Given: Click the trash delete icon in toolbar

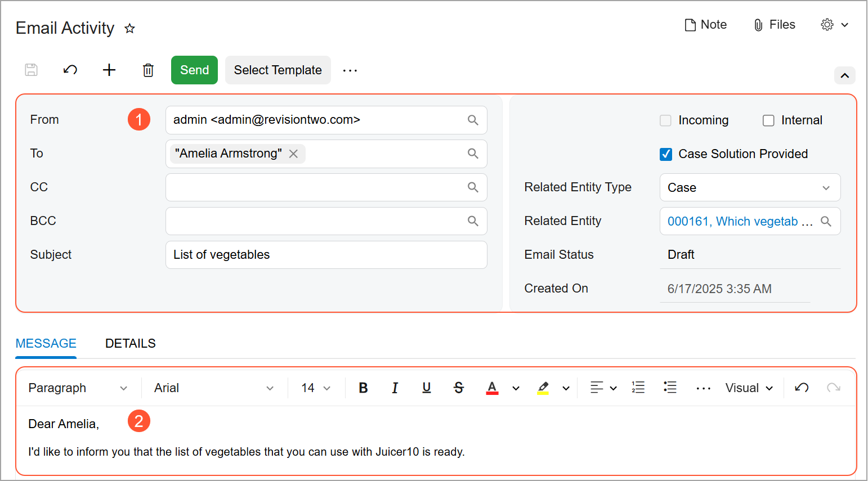Looking at the screenshot, I should (148, 70).
